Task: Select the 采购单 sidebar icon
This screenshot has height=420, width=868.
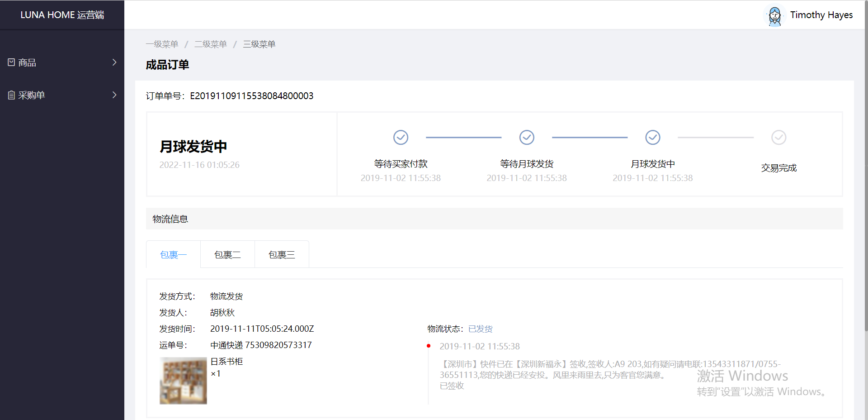Action: (x=11, y=95)
